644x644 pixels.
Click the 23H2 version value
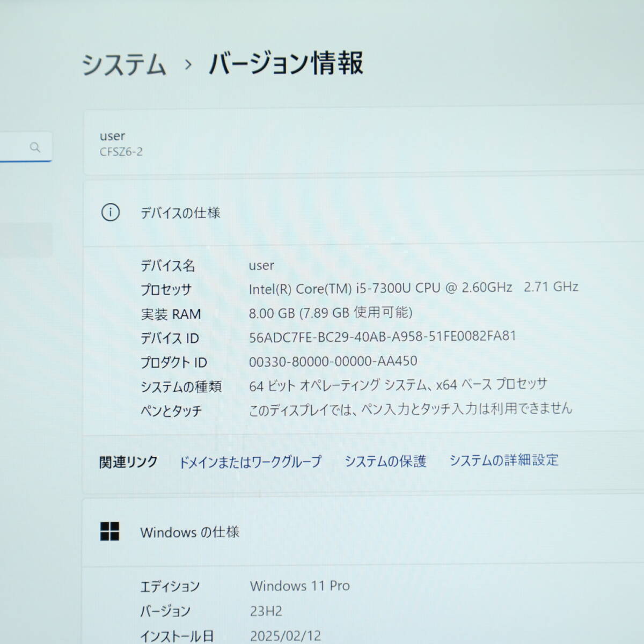coord(266,611)
